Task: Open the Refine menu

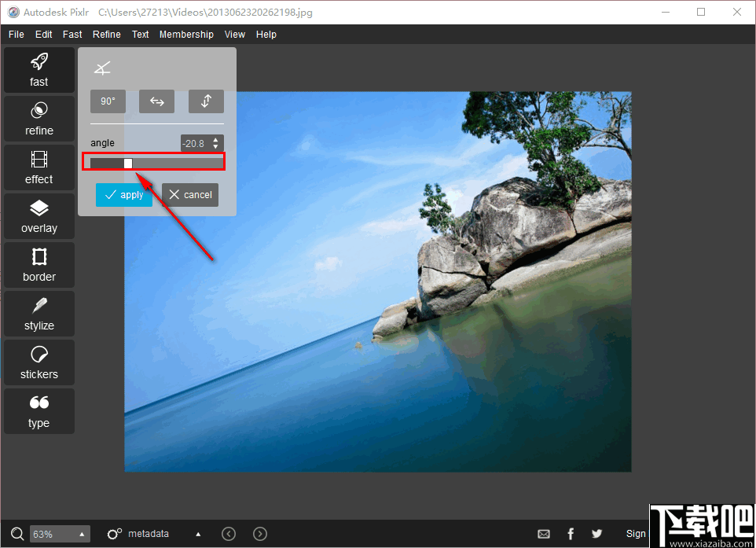Action: [x=107, y=35]
